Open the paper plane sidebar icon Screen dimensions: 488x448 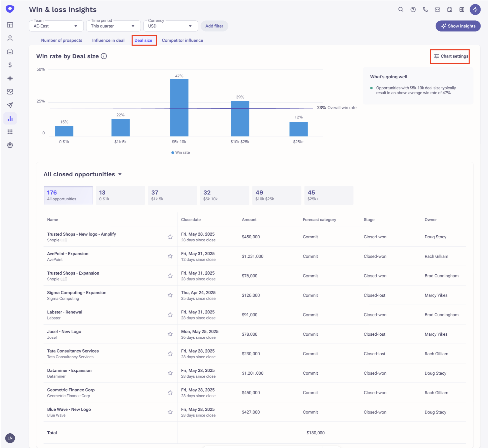coord(10,105)
